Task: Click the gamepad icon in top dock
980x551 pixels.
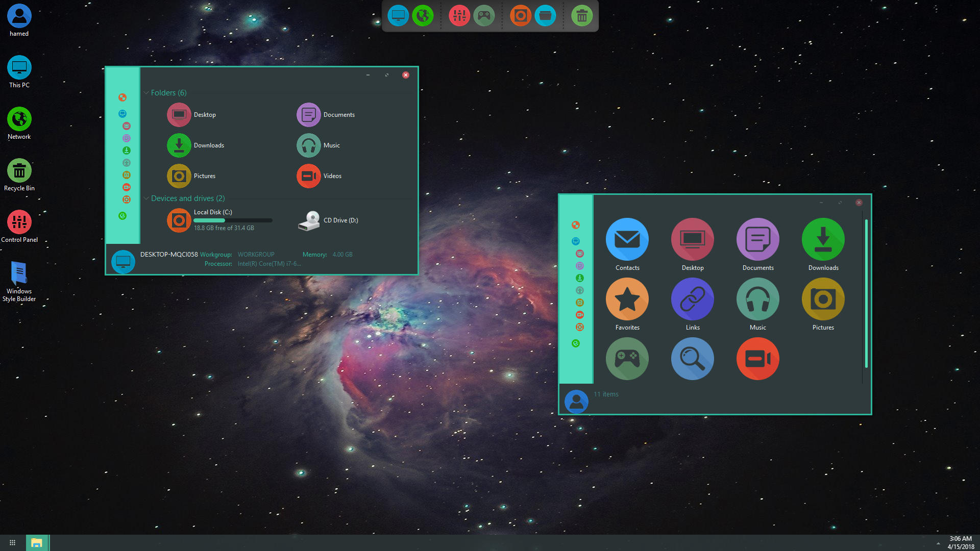Action: (x=484, y=16)
